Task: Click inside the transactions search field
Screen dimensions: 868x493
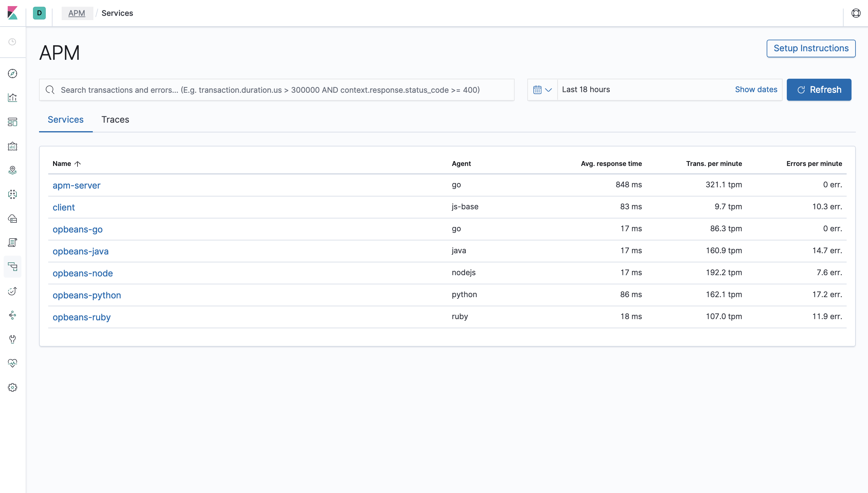Action: (271, 90)
